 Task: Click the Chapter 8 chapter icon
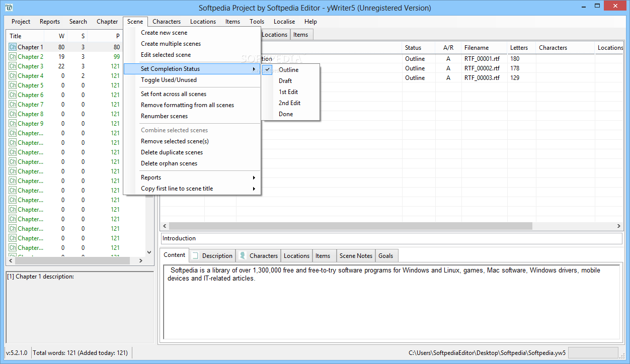point(13,114)
